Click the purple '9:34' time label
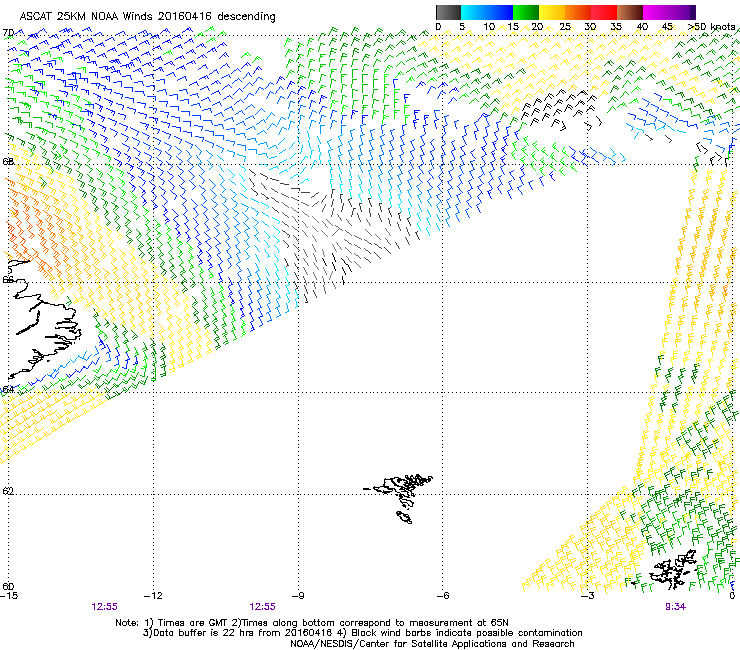 675,607
